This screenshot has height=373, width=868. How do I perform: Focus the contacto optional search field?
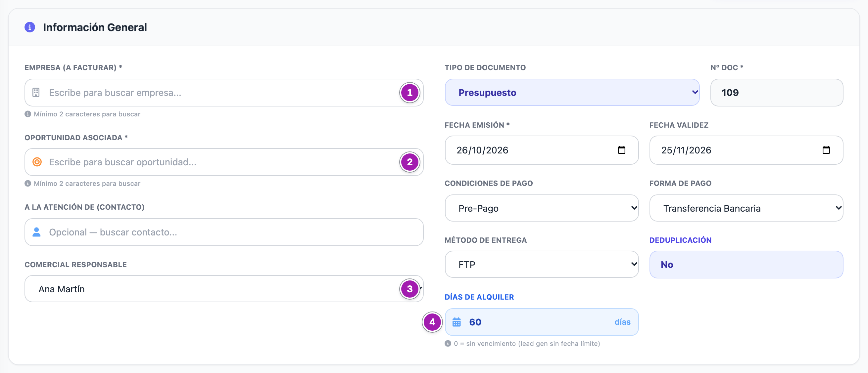pyautogui.click(x=224, y=232)
